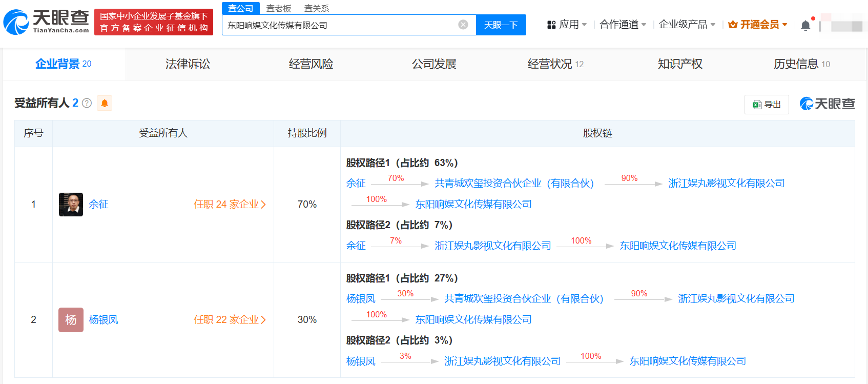Open 杨银凤 name link in owner column
Image resolution: width=868 pixels, height=384 pixels.
point(104,319)
